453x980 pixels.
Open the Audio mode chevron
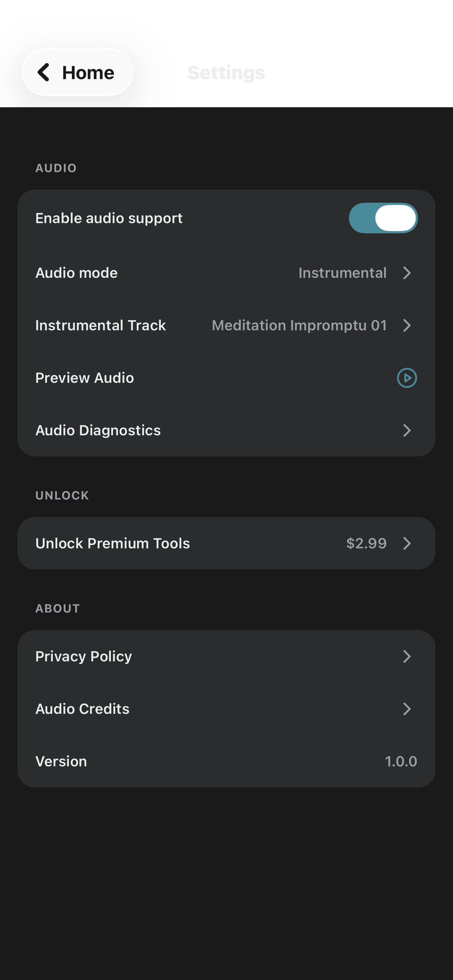[407, 273]
